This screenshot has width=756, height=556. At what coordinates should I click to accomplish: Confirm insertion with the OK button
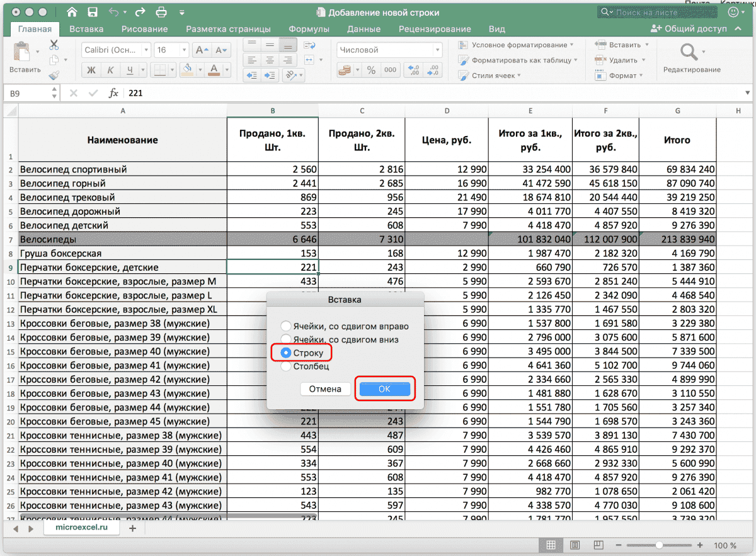pyautogui.click(x=384, y=389)
